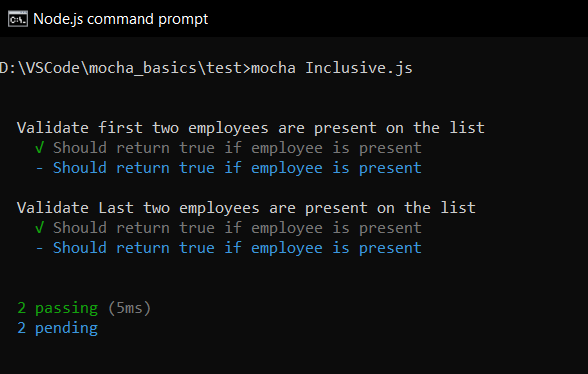
Task: Click the word 'Inclusive.js' in the command
Action: [359, 68]
